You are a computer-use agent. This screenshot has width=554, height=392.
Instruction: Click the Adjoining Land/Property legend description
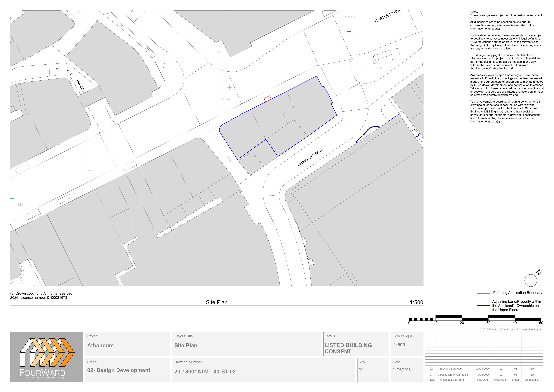point(517,306)
